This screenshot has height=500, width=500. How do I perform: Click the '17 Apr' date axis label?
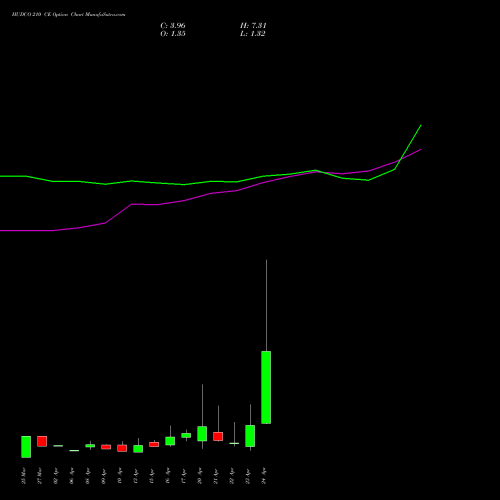(184, 476)
